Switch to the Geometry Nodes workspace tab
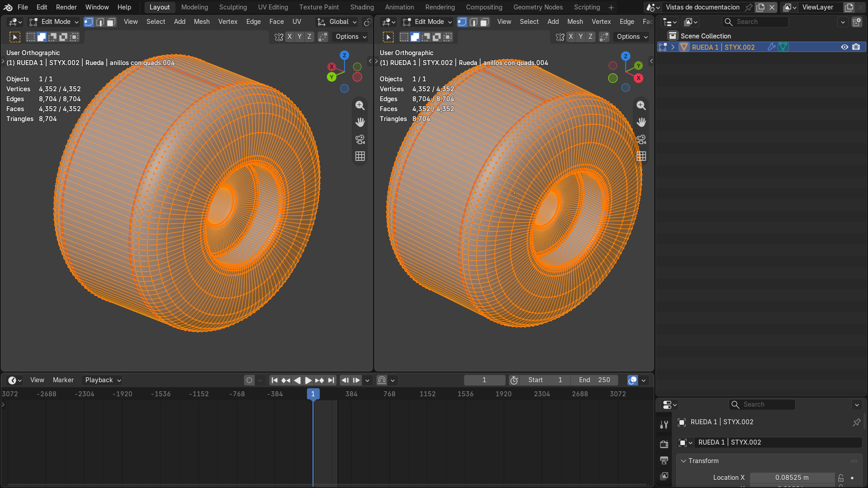 [x=538, y=7]
